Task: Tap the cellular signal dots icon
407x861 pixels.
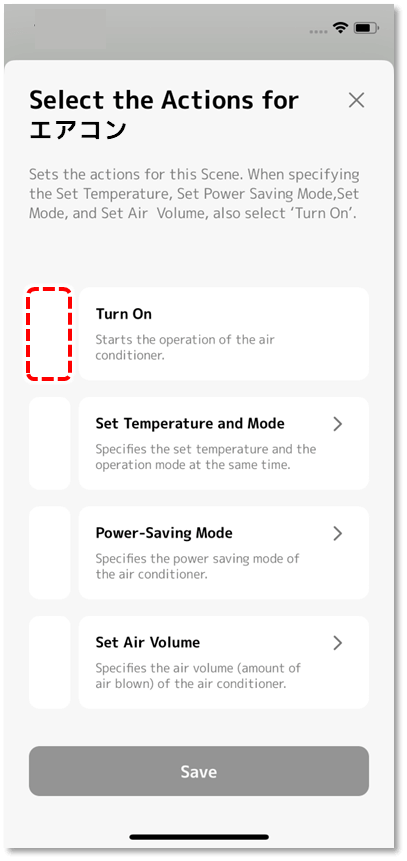Action: pyautogui.click(x=319, y=31)
